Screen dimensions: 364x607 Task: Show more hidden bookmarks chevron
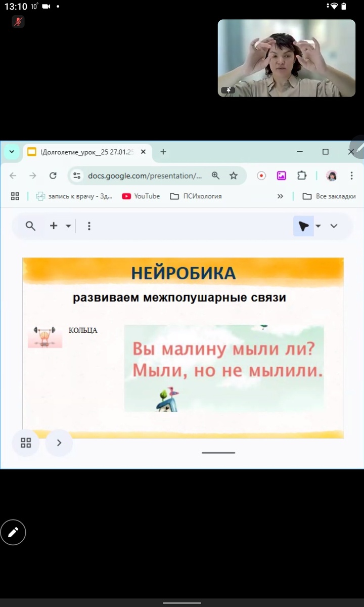point(280,196)
